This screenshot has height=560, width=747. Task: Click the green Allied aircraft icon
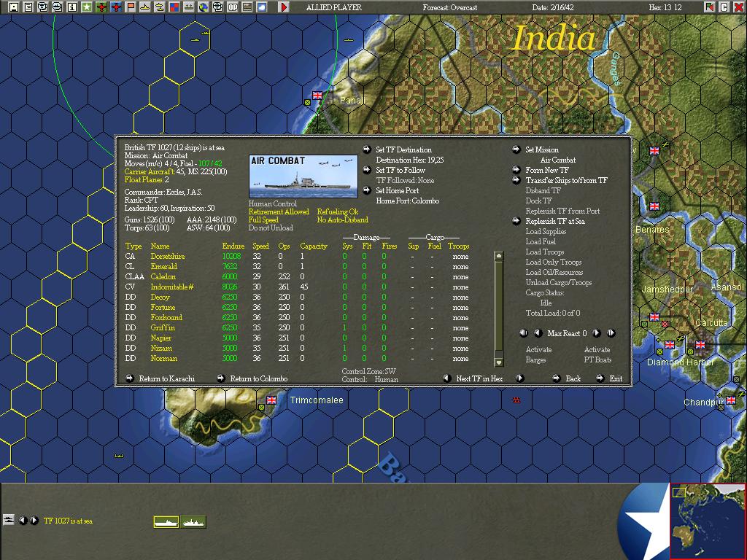coord(100,7)
